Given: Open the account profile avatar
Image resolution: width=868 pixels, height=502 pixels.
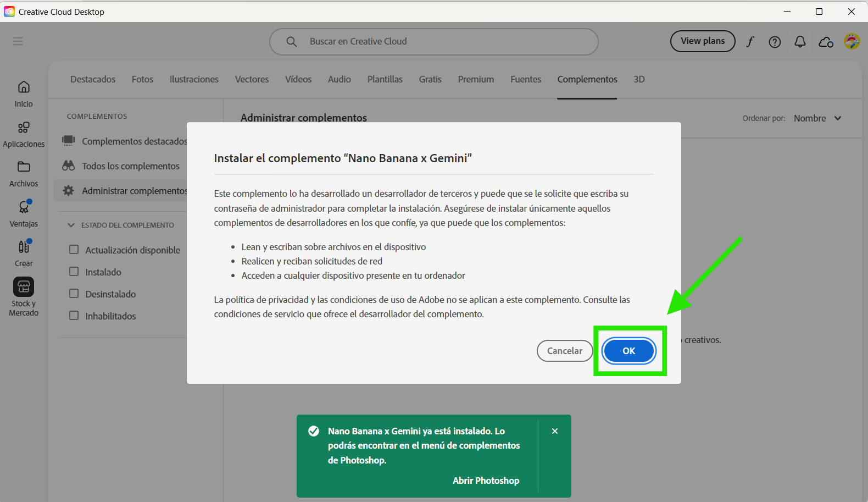Looking at the screenshot, I should click(x=852, y=41).
